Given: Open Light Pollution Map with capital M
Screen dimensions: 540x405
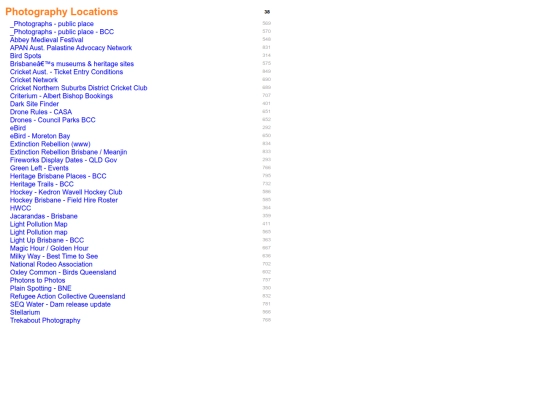Looking at the screenshot, I should tap(39, 224).
